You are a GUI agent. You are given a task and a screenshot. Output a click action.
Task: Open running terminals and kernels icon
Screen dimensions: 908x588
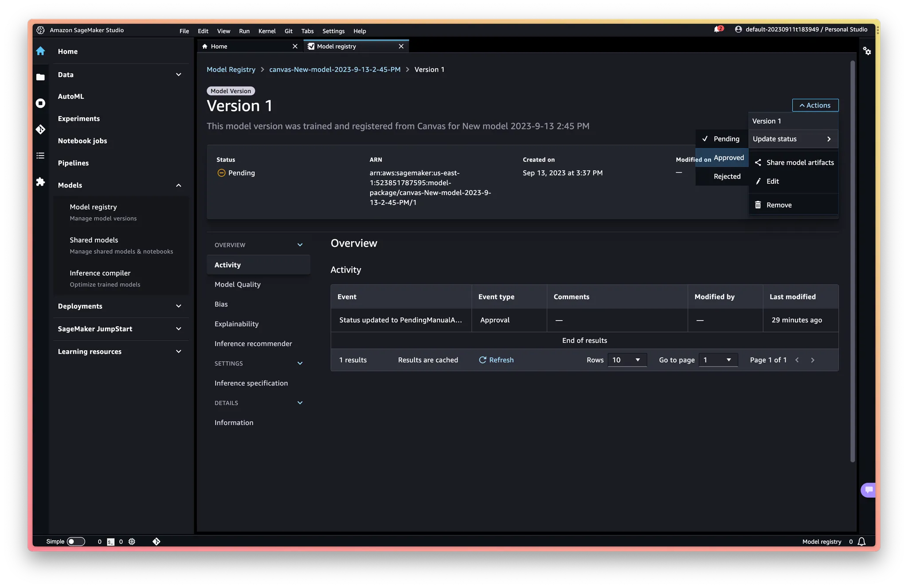pyautogui.click(x=40, y=103)
